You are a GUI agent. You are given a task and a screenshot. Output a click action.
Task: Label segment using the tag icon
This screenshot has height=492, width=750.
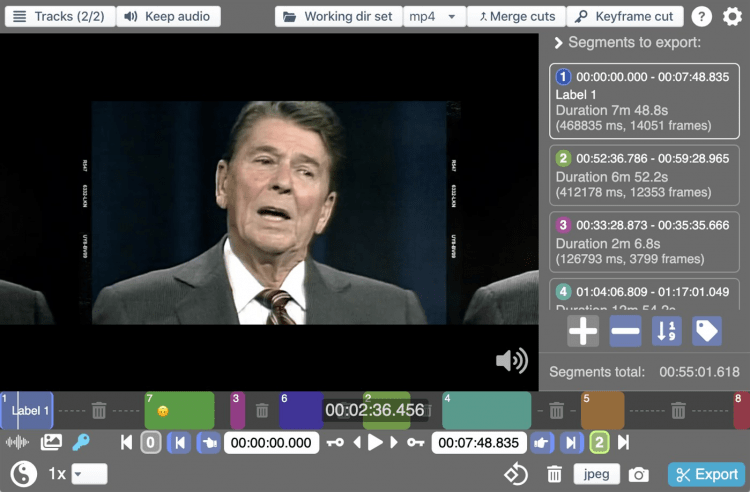click(706, 331)
